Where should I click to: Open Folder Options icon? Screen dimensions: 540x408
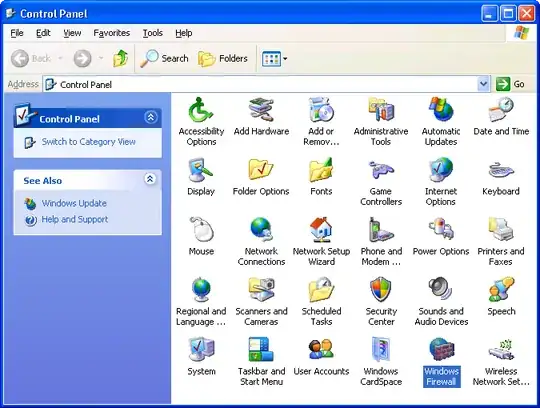[261, 170]
